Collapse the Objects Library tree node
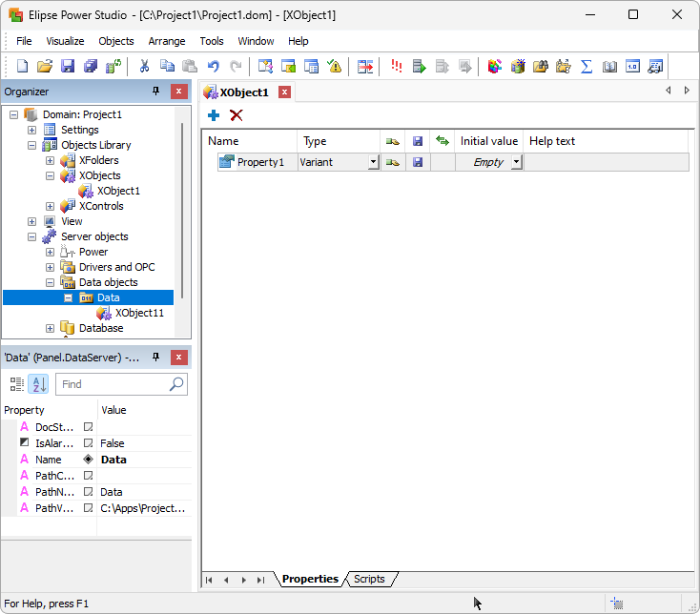The image size is (700, 614). [x=31, y=145]
